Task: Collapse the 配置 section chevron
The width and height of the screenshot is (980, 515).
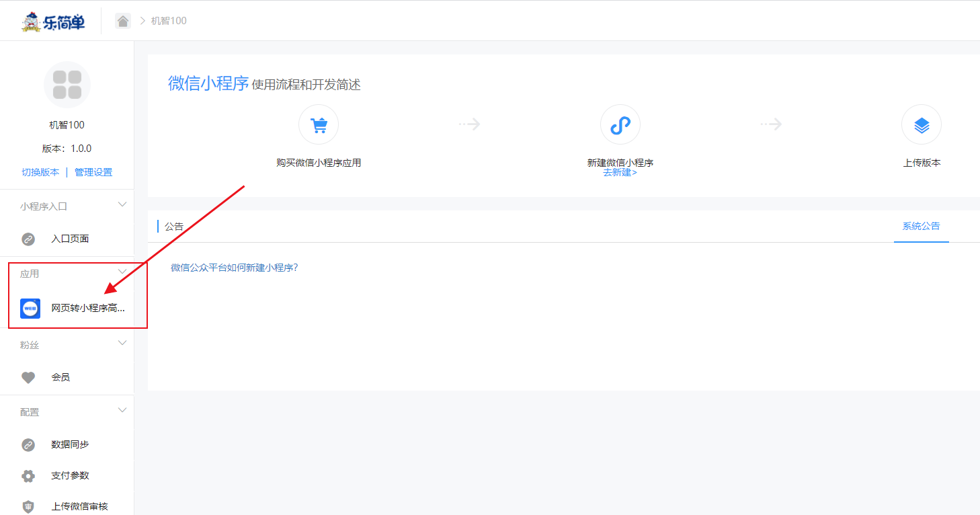Action: tap(122, 410)
